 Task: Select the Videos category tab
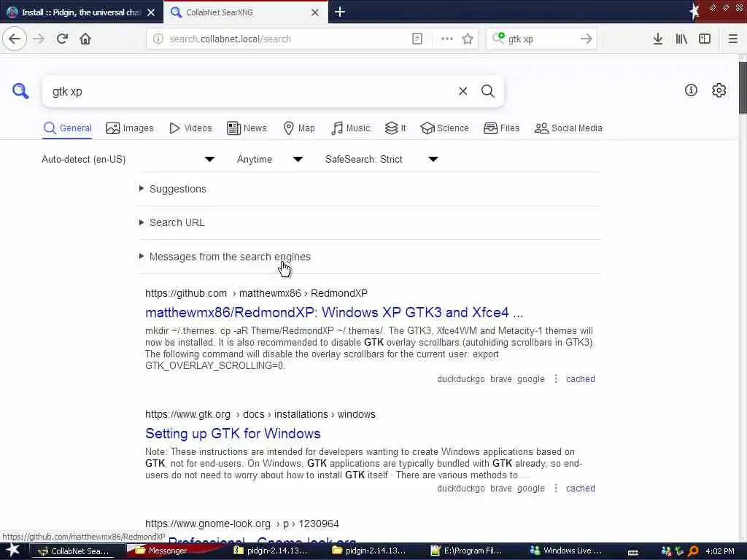point(190,128)
